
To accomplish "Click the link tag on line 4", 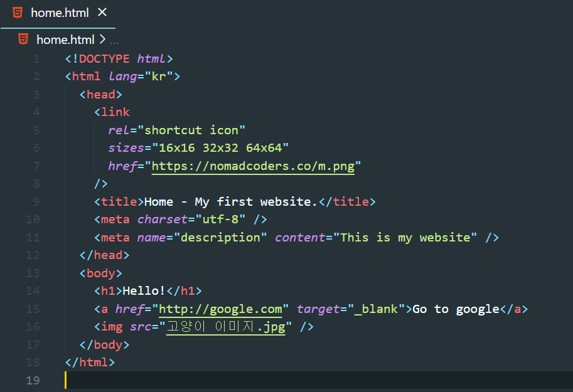I will point(112,112).
